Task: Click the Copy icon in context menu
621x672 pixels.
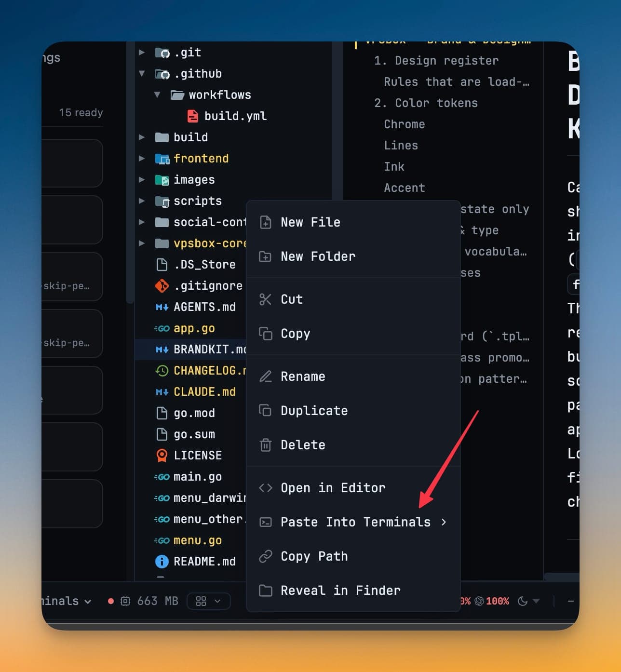Action: [265, 334]
